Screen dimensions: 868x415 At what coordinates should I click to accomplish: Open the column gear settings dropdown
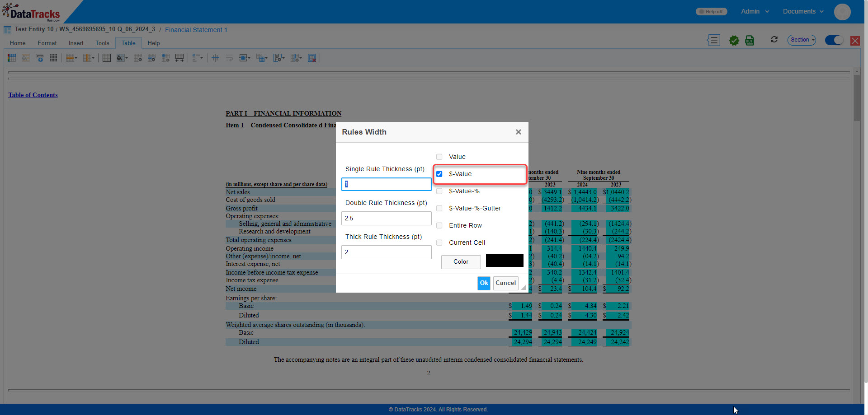click(x=296, y=58)
